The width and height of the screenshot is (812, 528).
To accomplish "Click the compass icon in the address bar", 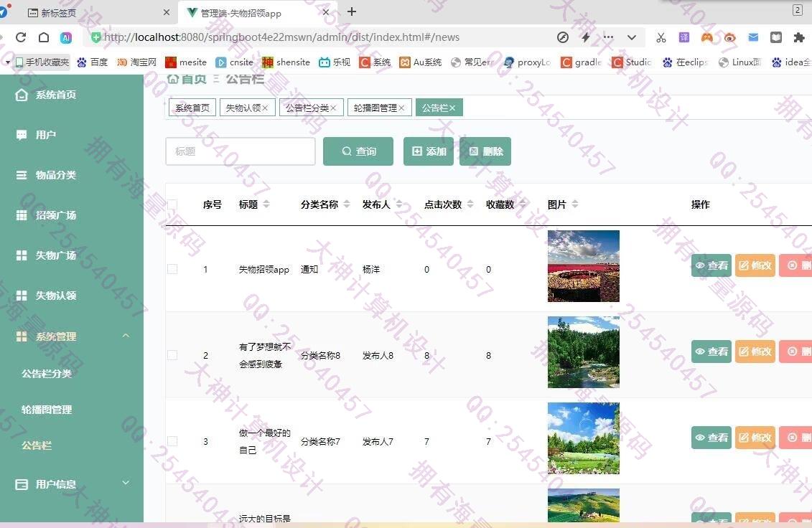I will (563, 37).
